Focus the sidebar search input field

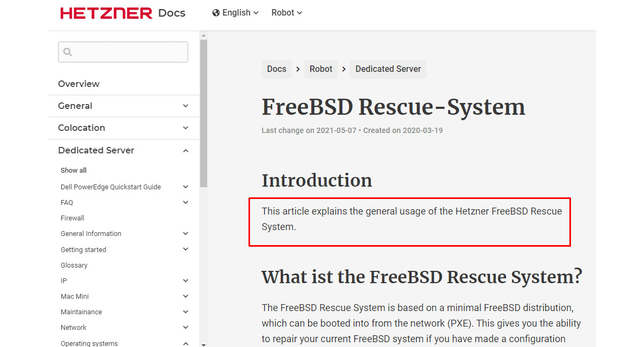pos(123,52)
